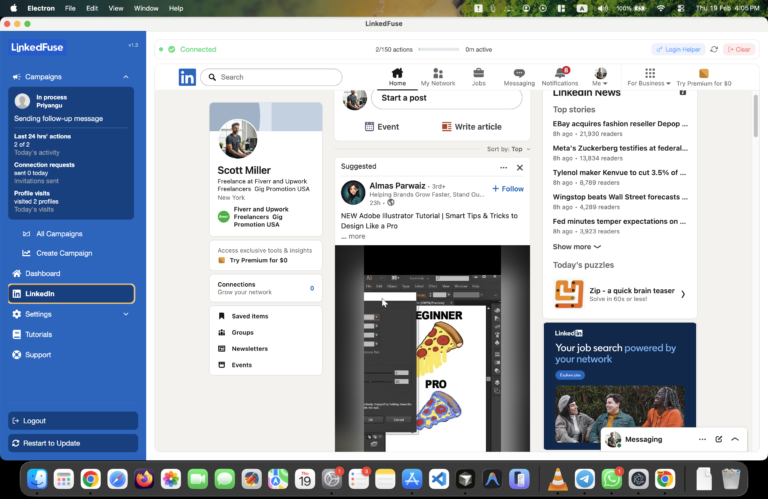
Task: Open the post options three-dot menu
Action: point(503,167)
